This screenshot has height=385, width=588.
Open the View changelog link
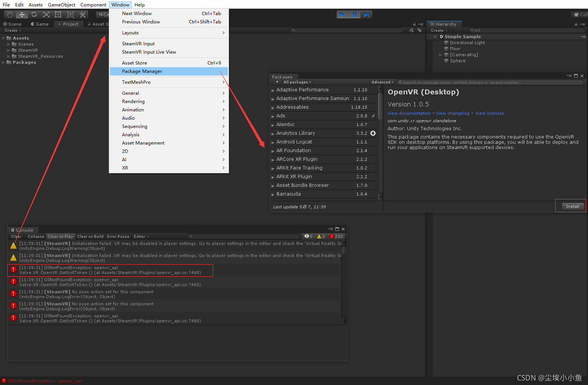pos(452,113)
